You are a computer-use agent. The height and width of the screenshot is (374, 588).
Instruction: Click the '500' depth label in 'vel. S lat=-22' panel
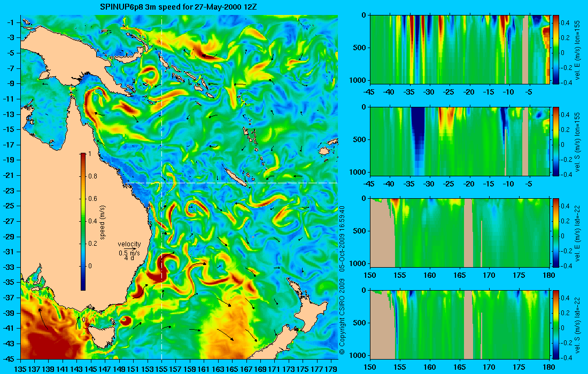click(x=361, y=323)
